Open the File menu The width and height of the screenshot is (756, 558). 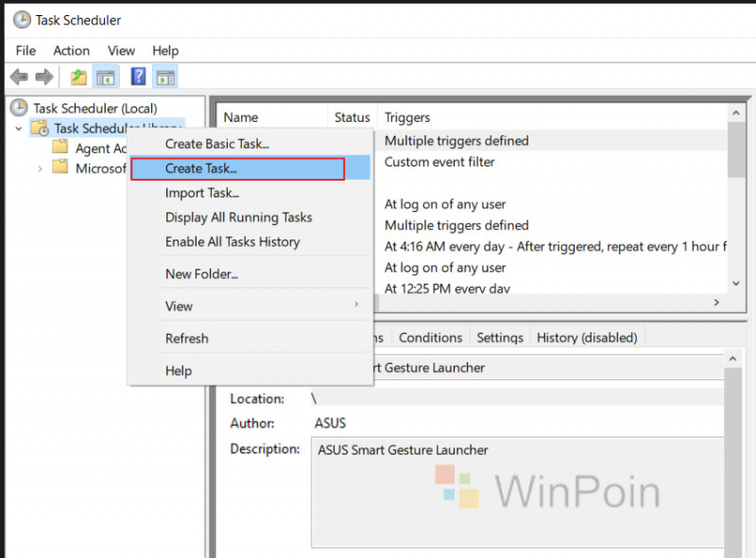[26, 51]
